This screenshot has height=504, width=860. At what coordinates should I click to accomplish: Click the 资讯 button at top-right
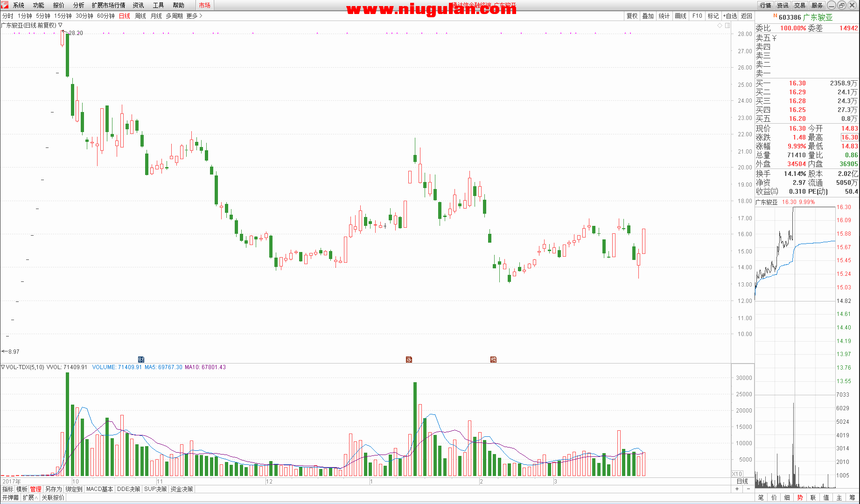(x=783, y=5)
